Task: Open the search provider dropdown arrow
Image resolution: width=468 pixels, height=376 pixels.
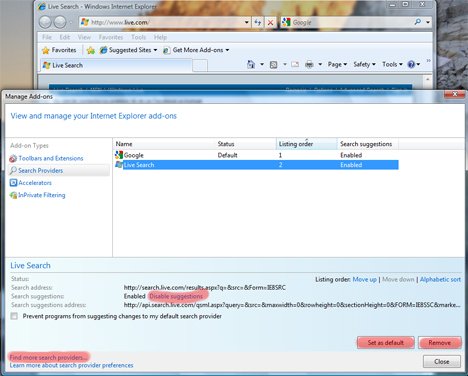Action: 428,23
